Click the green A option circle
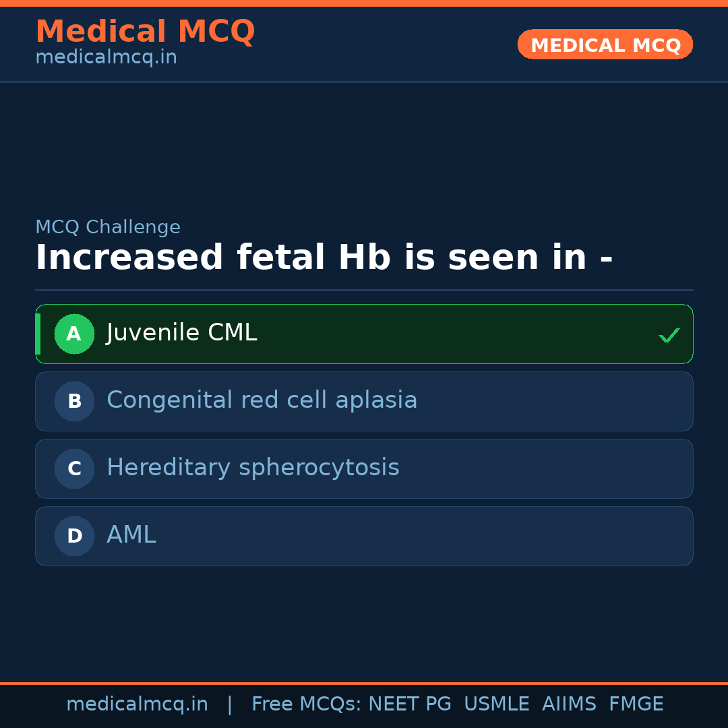This screenshot has height=728, width=728. tap(74, 334)
